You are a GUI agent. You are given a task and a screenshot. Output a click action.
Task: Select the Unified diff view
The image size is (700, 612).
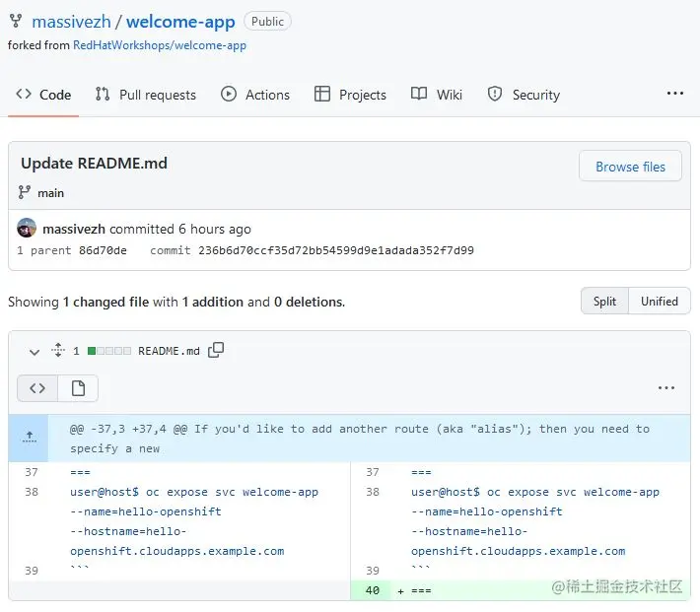pyautogui.click(x=659, y=302)
